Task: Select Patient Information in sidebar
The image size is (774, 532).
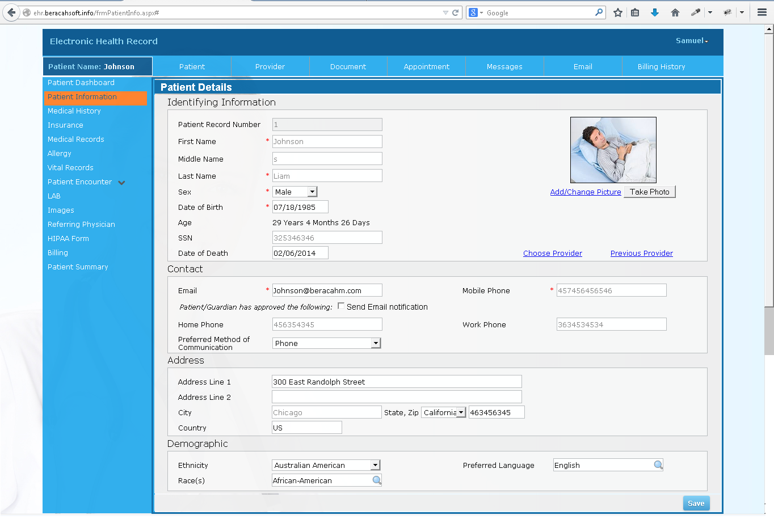Action: (95, 97)
